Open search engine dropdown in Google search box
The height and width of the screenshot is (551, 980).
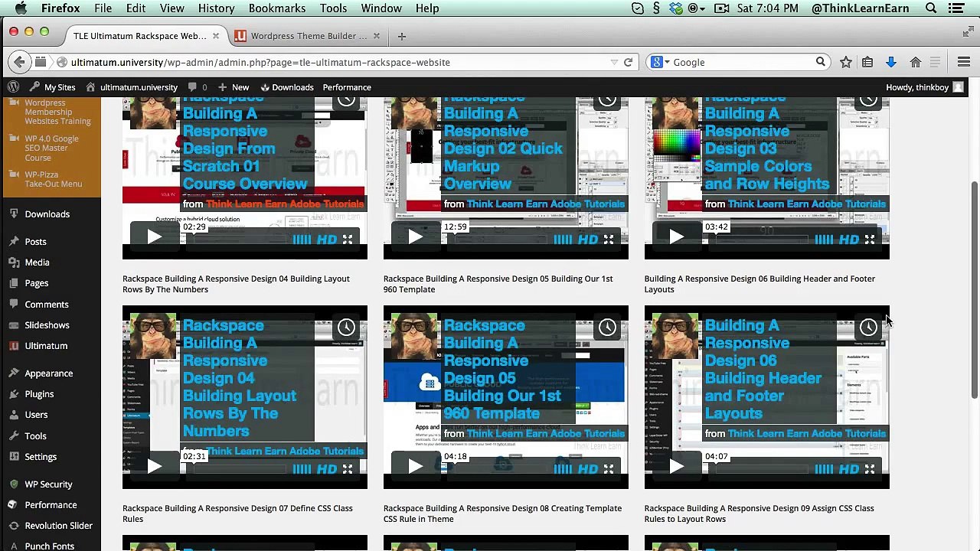(660, 62)
